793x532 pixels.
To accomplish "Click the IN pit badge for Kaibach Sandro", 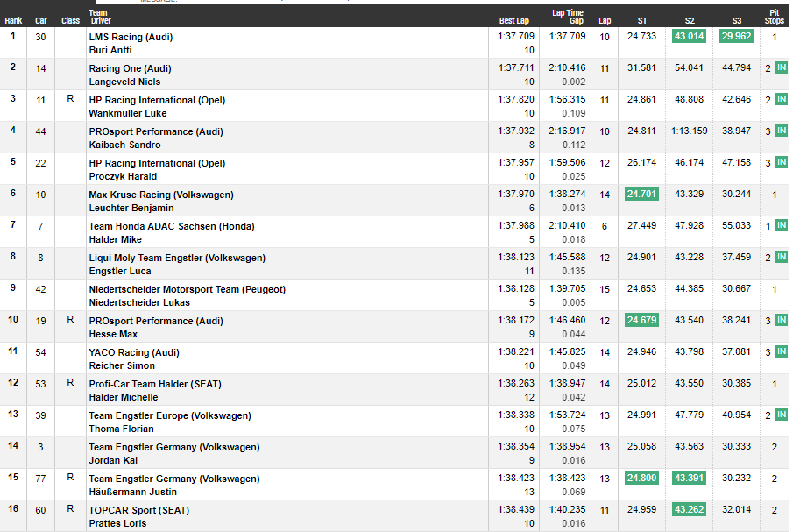I will pos(782,131).
